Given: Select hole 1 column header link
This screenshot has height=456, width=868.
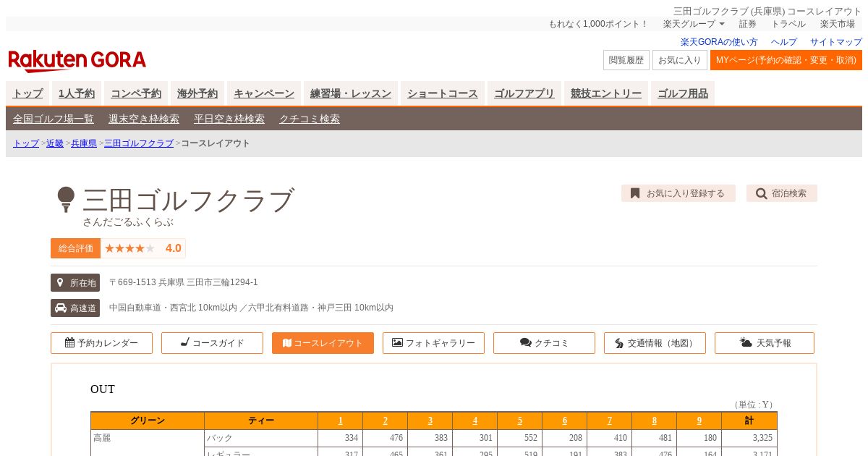Looking at the screenshot, I should [x=341, y=421].
